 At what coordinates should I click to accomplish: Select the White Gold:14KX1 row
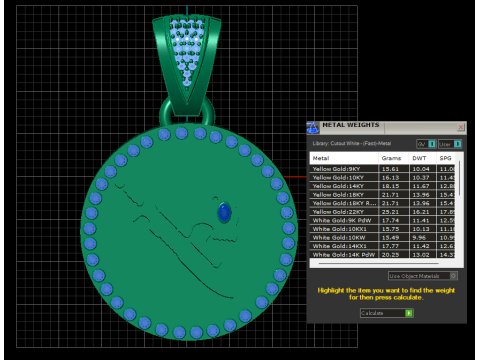(x=382, y=246)
